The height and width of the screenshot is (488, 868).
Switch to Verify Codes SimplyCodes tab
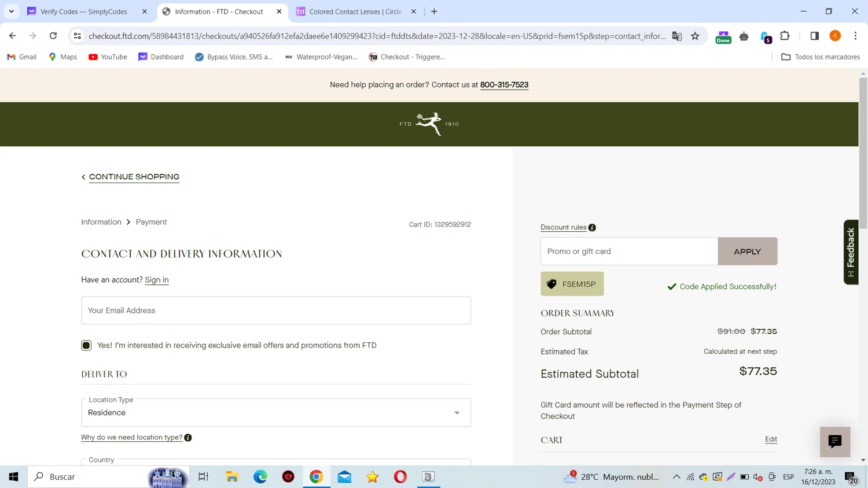coord(84,12)
